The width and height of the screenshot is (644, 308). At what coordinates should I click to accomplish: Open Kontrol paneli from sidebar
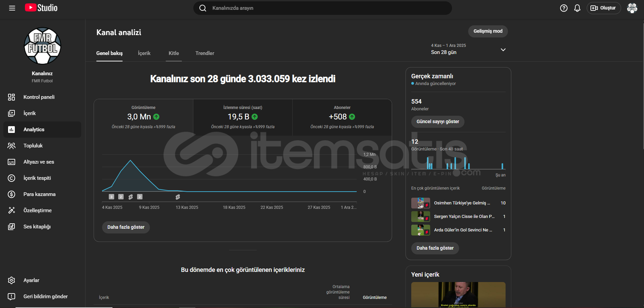point(39,97)
